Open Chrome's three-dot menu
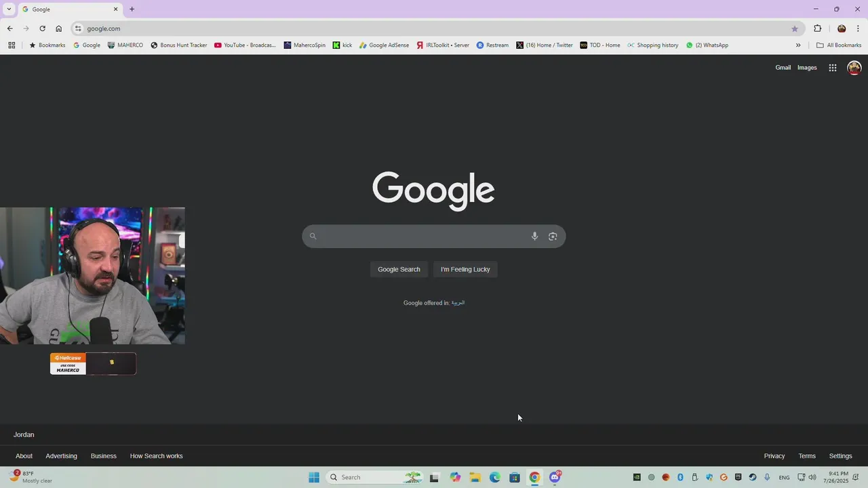 pyautogui.click(x=859, y=28)
